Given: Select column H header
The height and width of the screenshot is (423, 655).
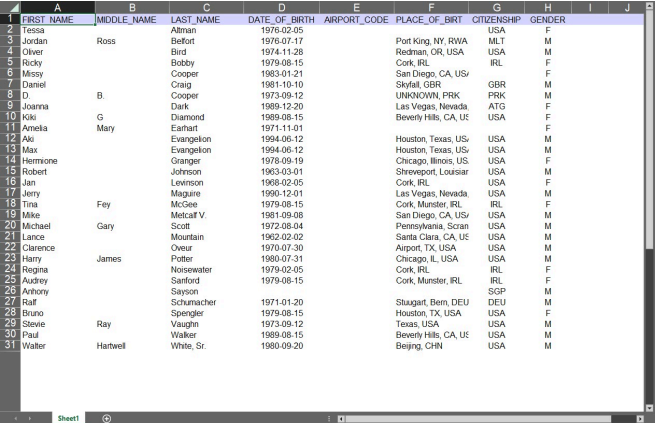Looking at the screenshot, I should pyautogui.click(x=548, y=8).
